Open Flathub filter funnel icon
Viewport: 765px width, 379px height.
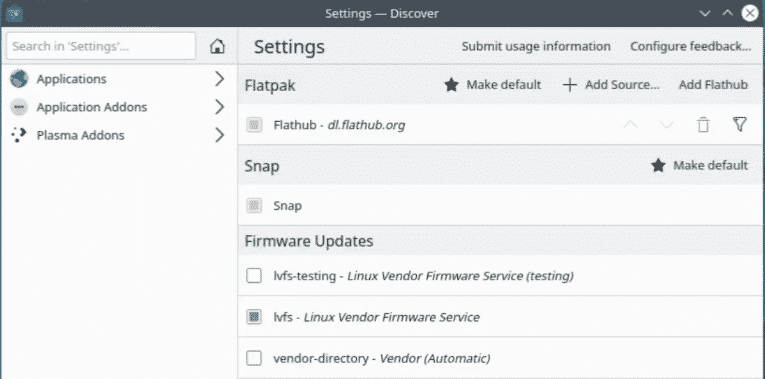point(740,125)
